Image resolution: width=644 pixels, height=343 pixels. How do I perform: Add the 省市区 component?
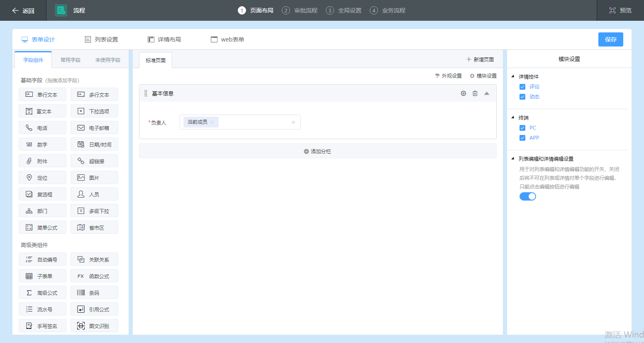(94, 228)
